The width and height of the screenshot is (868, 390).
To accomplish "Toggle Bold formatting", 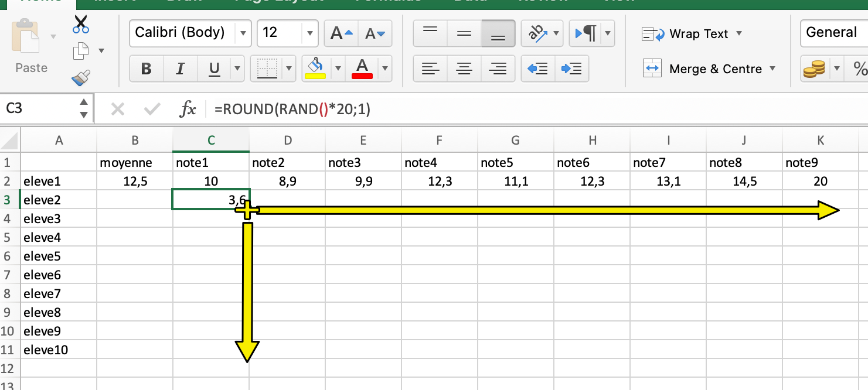I will pos(147,69).
